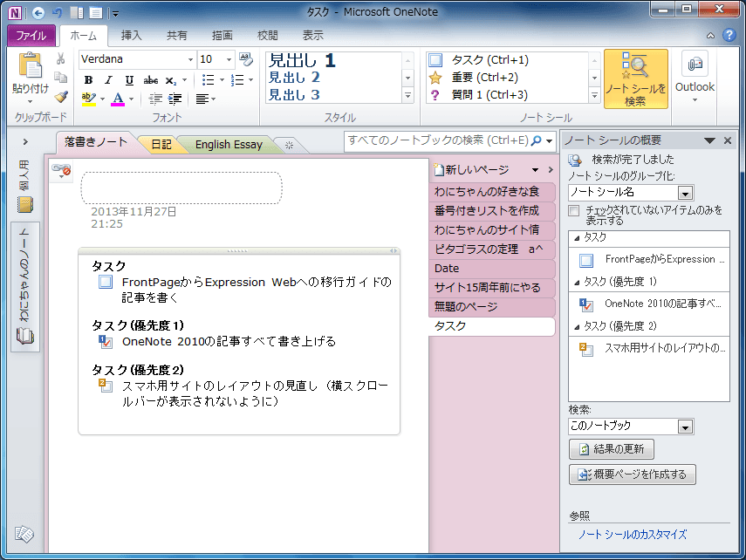Screen dimensions: 746x560
Task: Open the 新しいページ dropdown arrow
Action: point(535,170)
